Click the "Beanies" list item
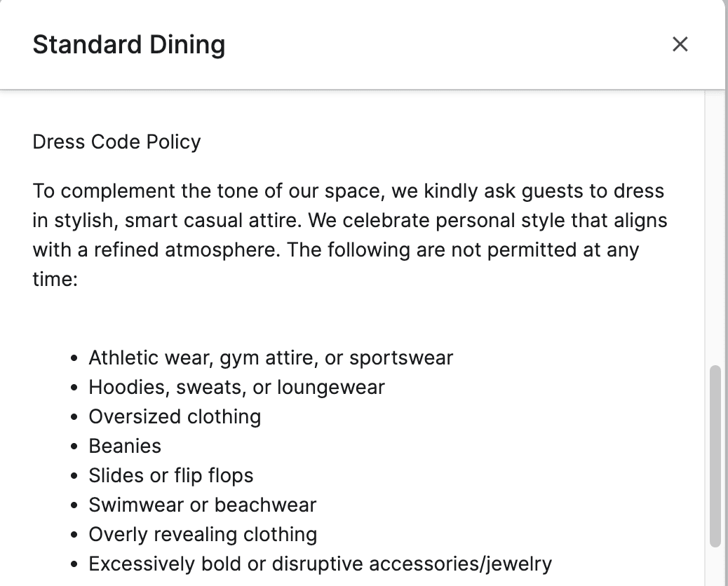This screenshot has height=586, width=728. click(125, 446)
